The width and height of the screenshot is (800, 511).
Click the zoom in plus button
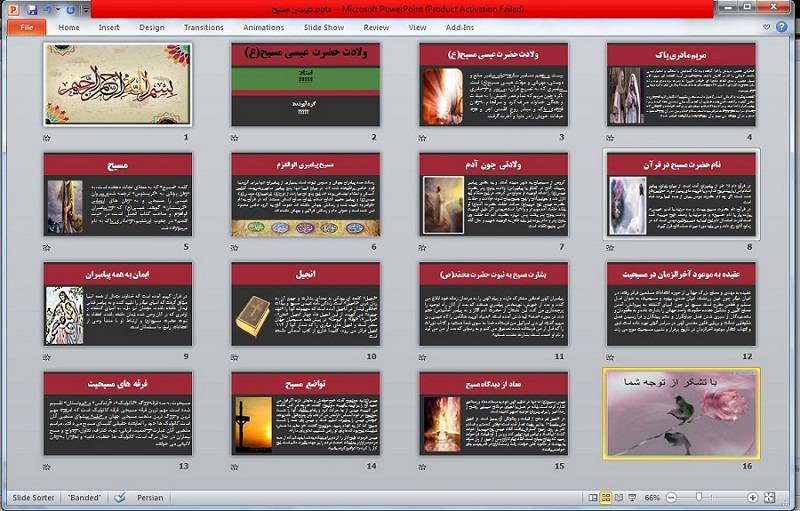[752, 497]
